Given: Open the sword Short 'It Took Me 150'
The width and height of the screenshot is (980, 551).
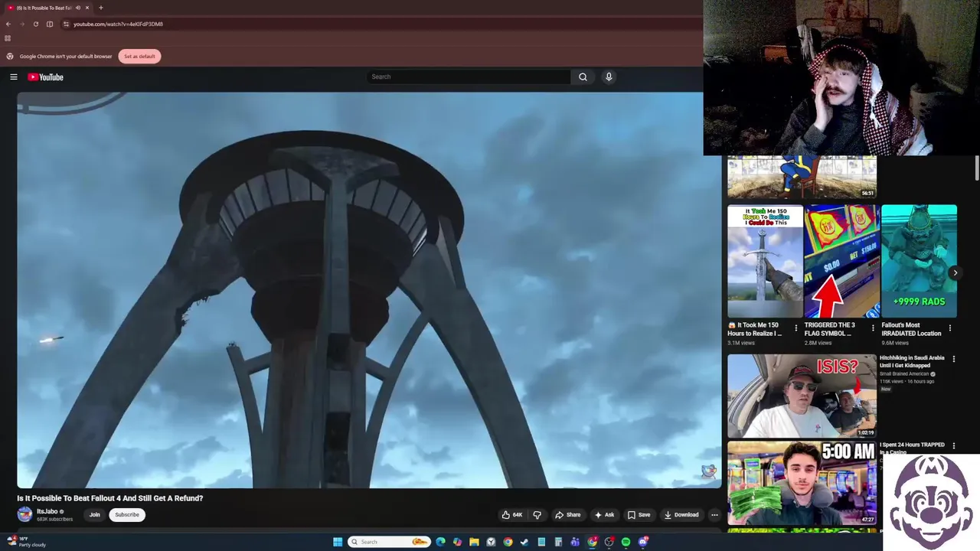Looking at the screenshot, I should [x=765, y=261].
